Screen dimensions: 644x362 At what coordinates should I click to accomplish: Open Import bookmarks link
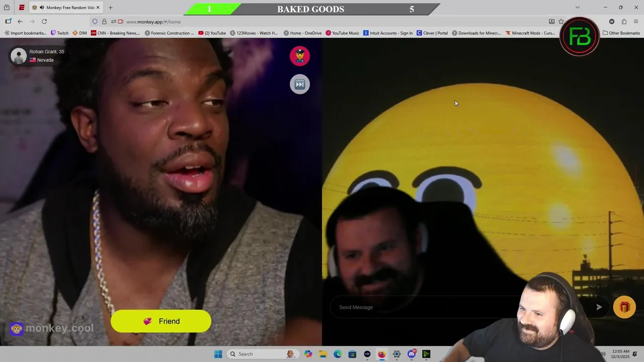click(x=25, y=33)
